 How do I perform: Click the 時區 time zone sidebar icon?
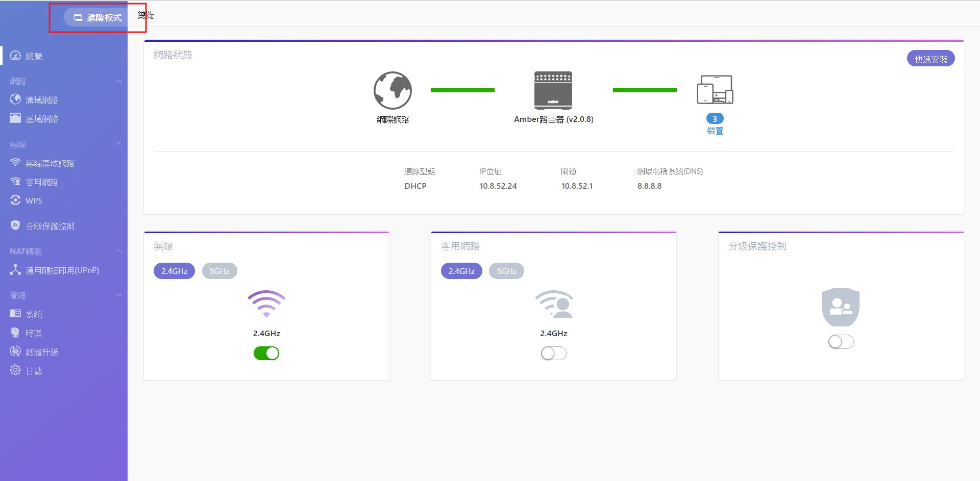15,333
